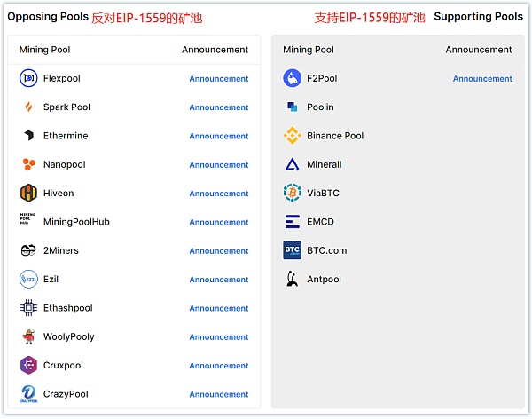
Task: Click the opposing table Announcement column header
Action: coord(215,50)
